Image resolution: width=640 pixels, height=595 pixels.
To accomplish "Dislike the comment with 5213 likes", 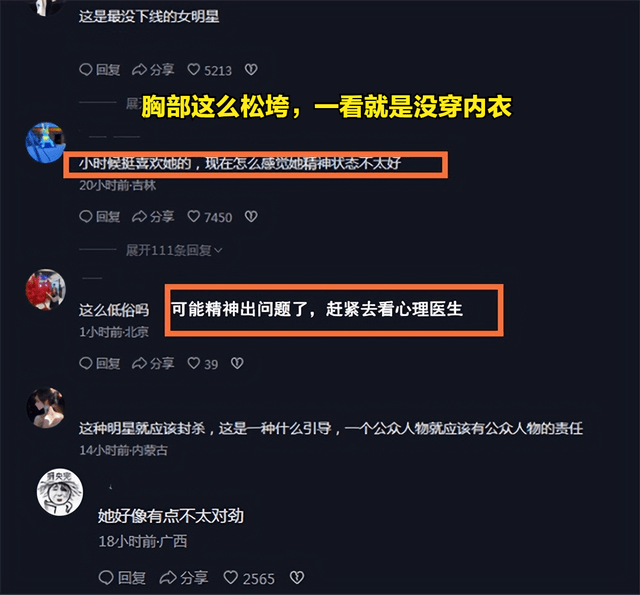I will 251,70.
